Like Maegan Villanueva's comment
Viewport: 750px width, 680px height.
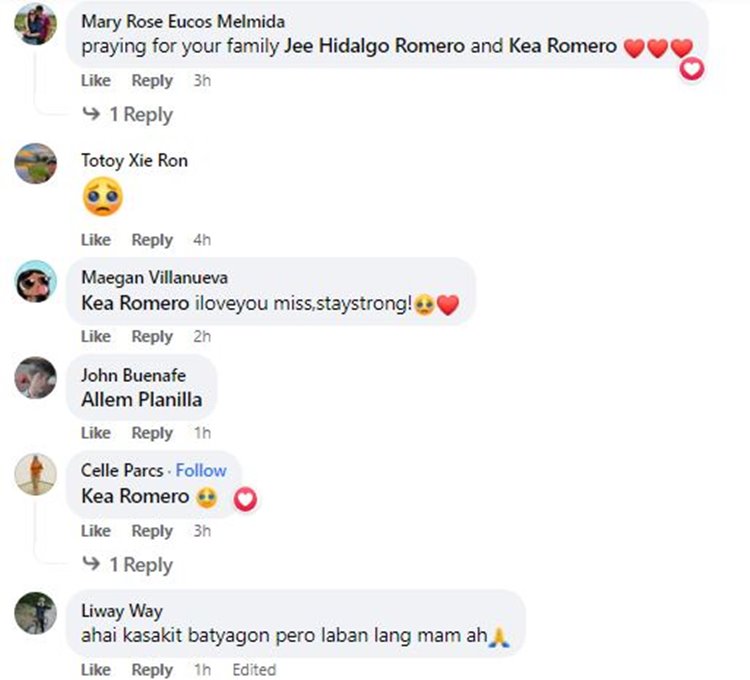[96, 336]
